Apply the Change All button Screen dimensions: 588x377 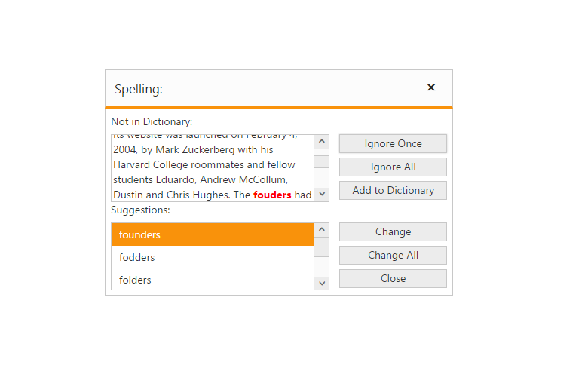(393, 256)
